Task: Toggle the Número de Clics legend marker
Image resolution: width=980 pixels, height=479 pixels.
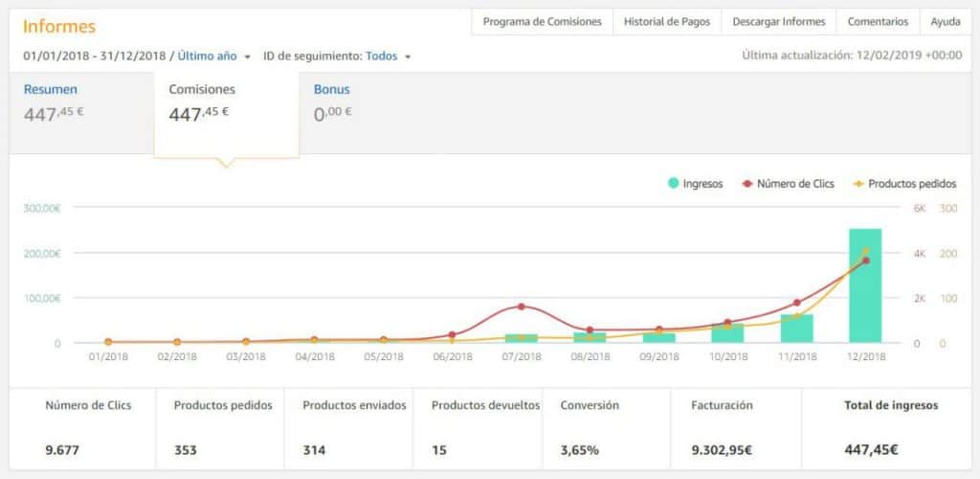Action: point(746,184)
